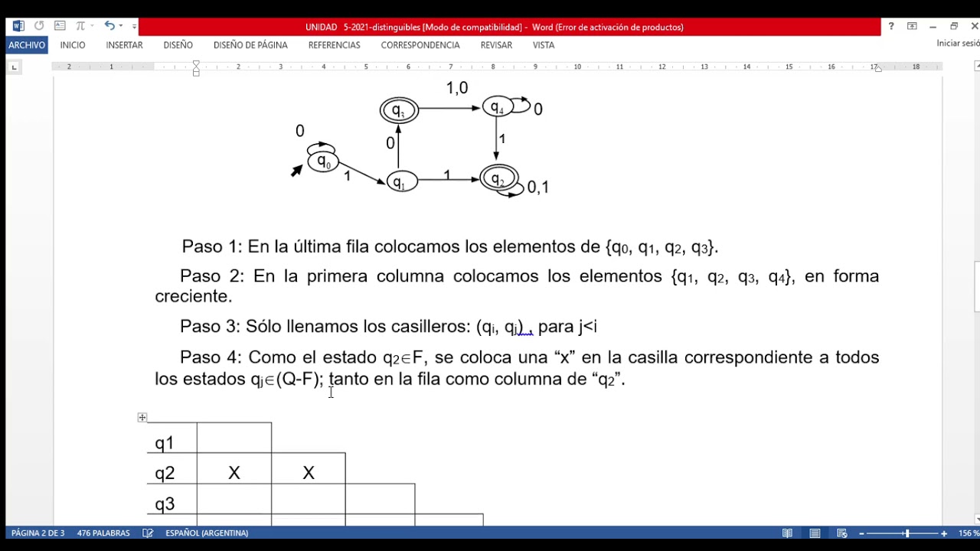Screen dimensions: 980x551
Task: Click the q3 row label in table
Action: coord(165,504)
